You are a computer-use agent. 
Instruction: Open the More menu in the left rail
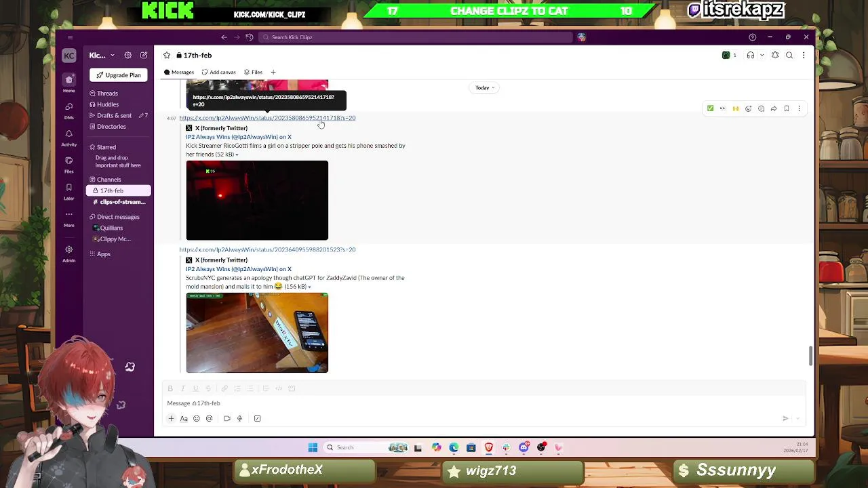click(68, 218)
